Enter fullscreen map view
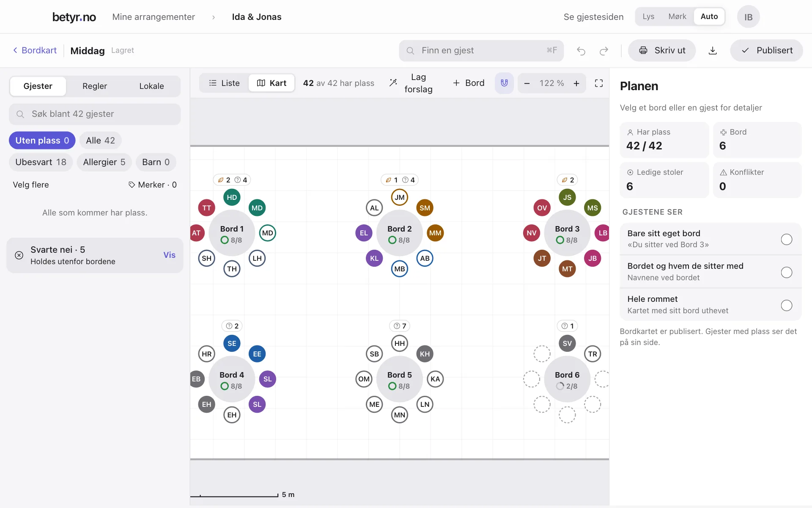The width and height of the screenshot is (812, 508). [599, 83]
